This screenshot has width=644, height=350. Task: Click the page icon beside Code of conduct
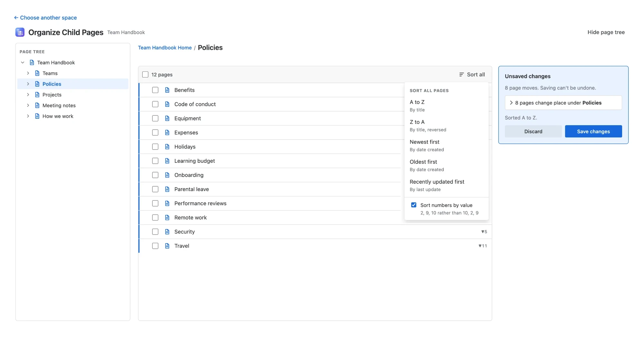167,104
